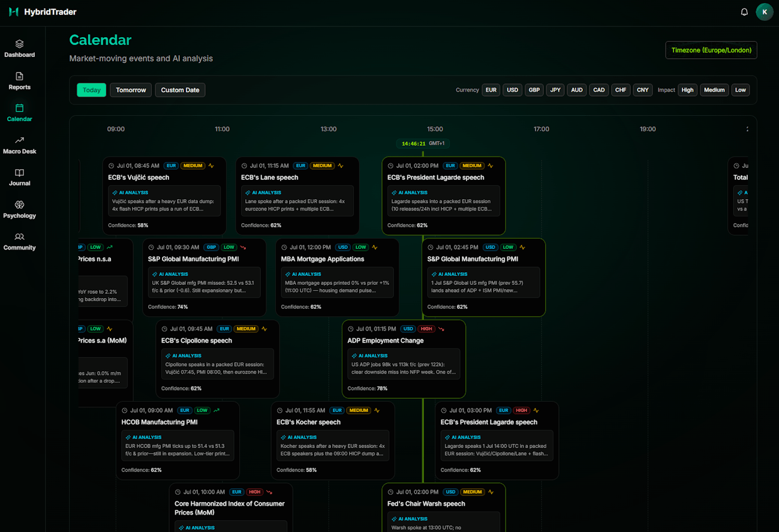The image size is (779, 532).
Task: Click clock icon on MBA Mortgage Applications card
Action: [x=284, y=247]
